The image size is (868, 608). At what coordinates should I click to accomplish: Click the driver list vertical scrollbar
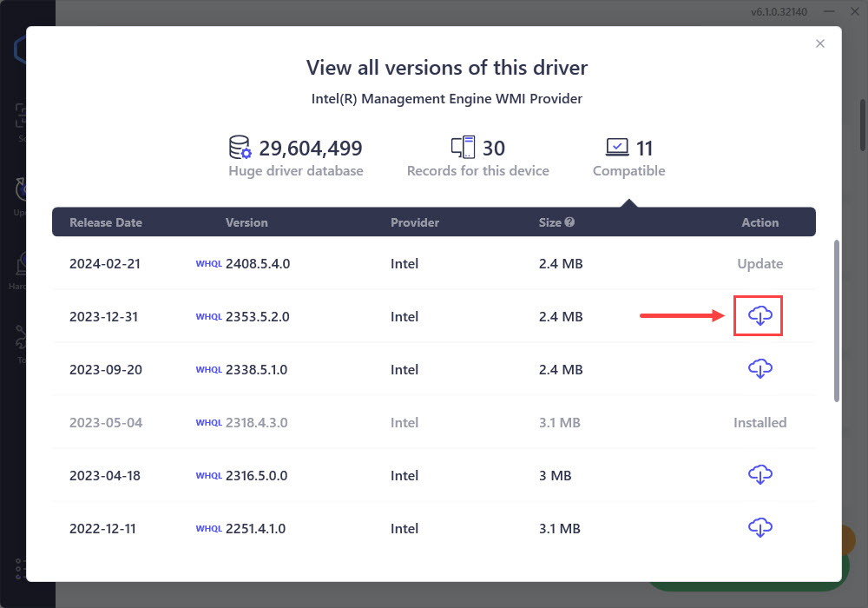point(837,321)
